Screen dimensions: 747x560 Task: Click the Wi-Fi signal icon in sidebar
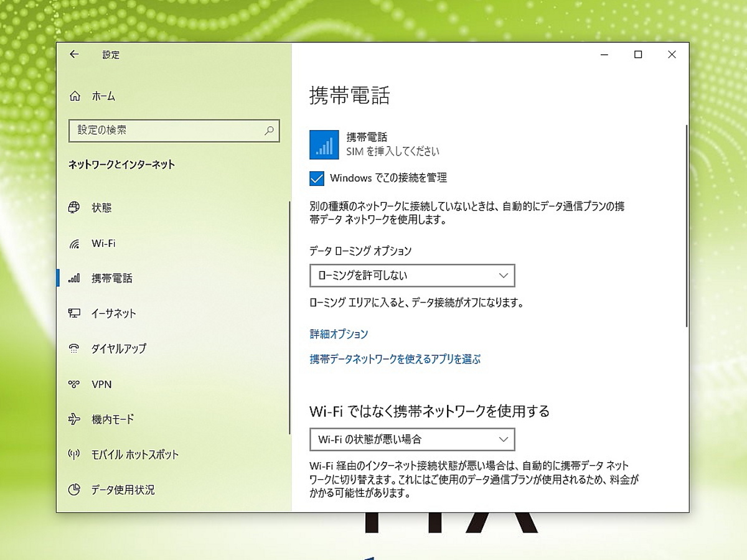74,243
